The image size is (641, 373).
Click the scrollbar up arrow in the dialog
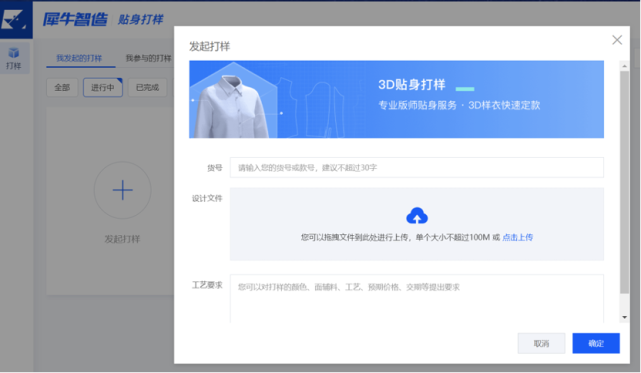624,66
